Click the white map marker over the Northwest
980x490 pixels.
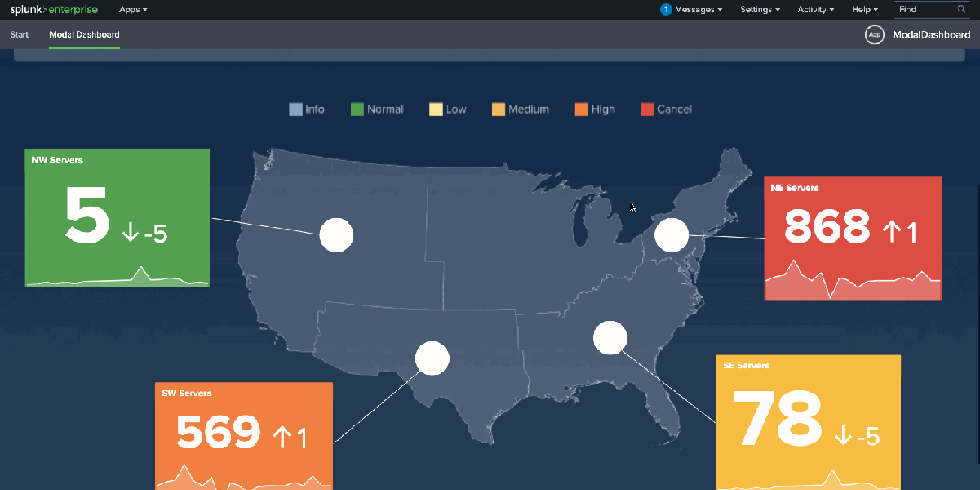tap(336, 235)
